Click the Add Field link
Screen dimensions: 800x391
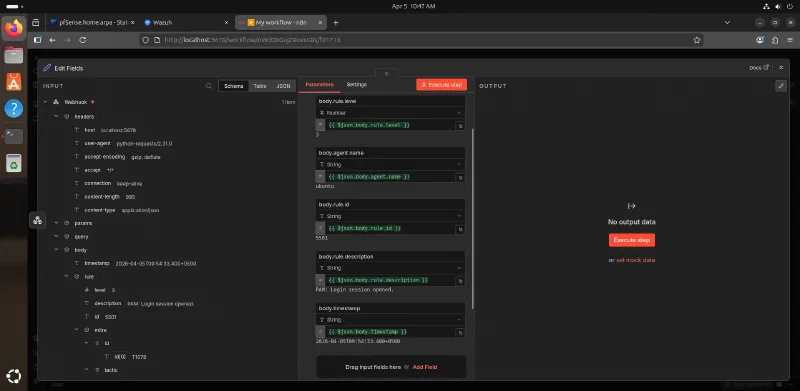coord(425,367)
